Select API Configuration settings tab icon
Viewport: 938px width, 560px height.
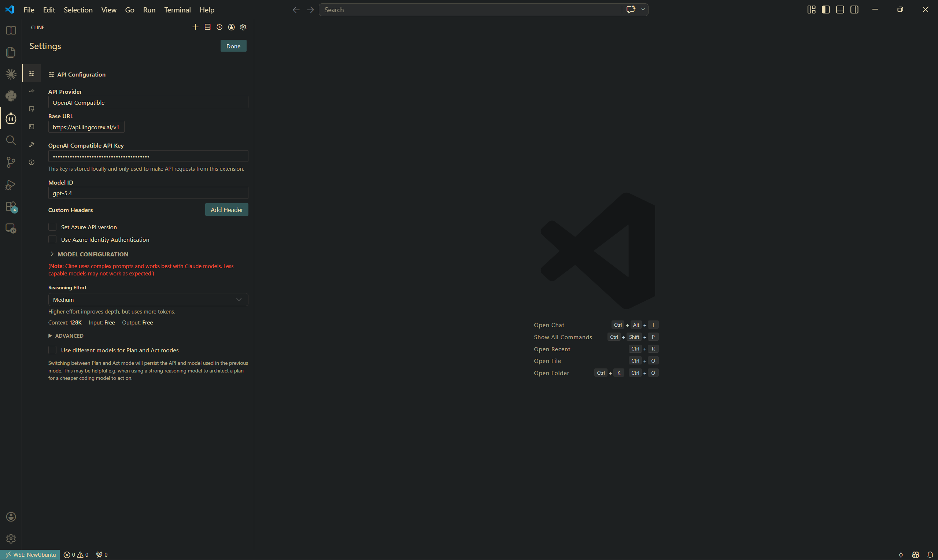32,73
